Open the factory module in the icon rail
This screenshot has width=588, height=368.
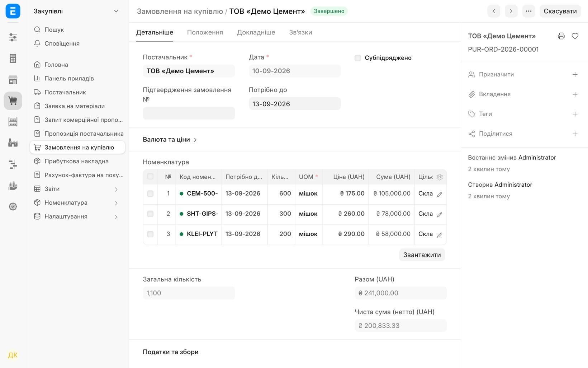pyautogui.click(x=13, y=143)
